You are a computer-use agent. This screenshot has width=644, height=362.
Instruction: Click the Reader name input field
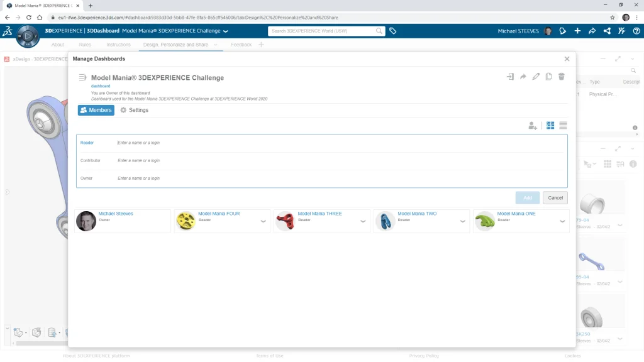(341, 143)
